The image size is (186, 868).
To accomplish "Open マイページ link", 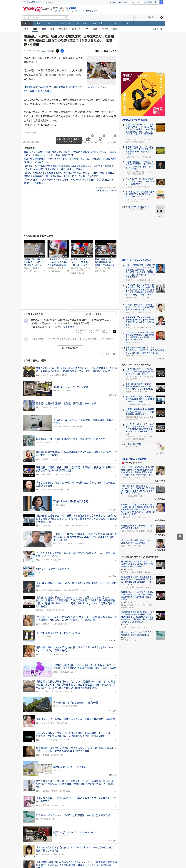I will [139, 17].
